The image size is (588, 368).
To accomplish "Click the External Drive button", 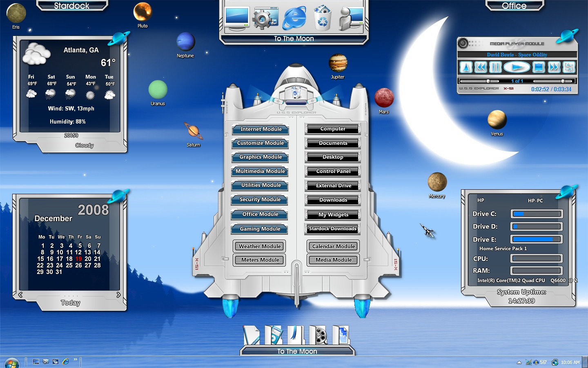I will pos(333,186).
